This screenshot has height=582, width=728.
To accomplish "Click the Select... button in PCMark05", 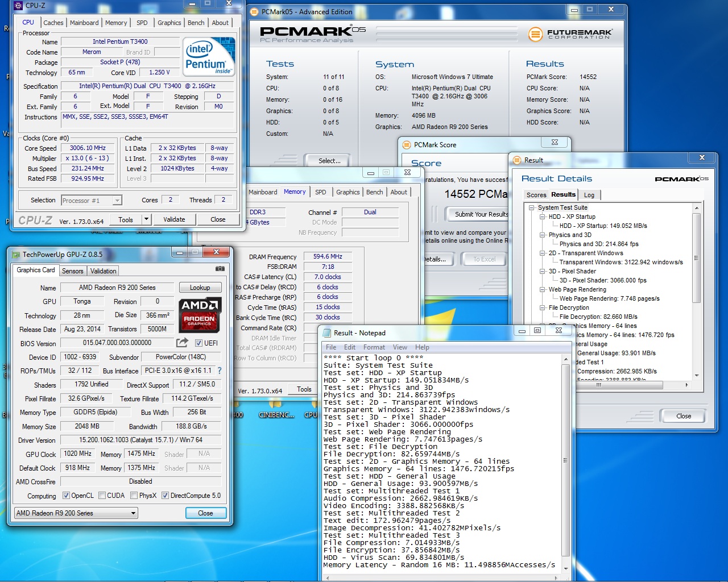I will (329, 161).
